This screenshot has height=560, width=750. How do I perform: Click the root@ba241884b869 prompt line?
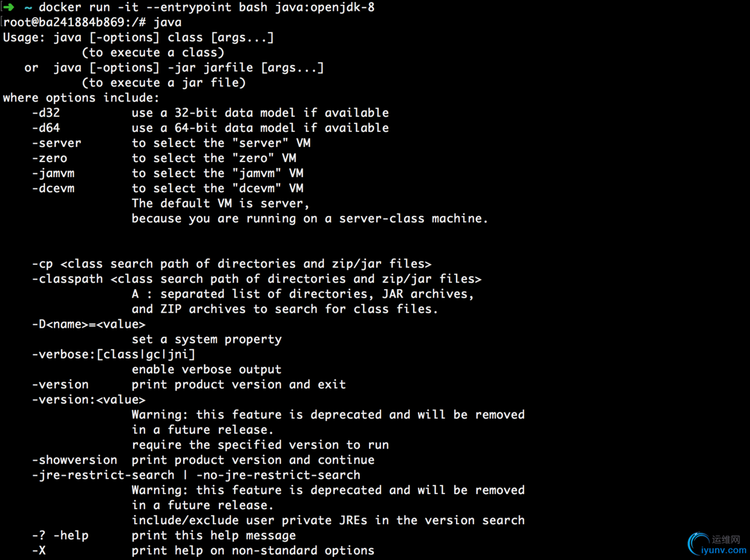pos(93,22)
